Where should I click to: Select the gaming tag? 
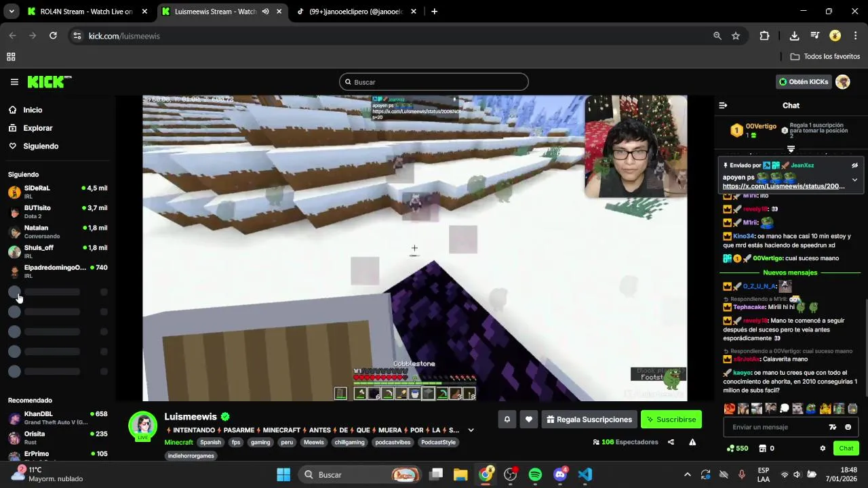pos(260,443)
